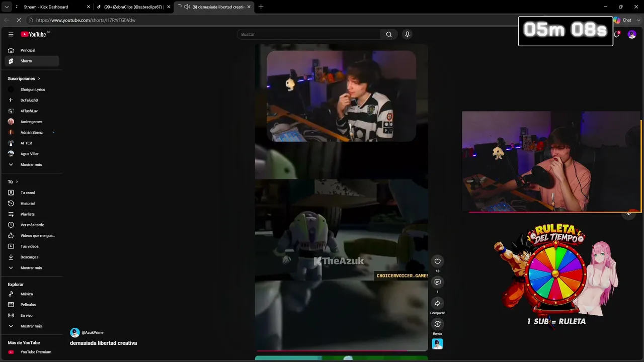Mute the audio-playing YouTube tab
Viewport: 644px width, 362px height.
[187, 7]
